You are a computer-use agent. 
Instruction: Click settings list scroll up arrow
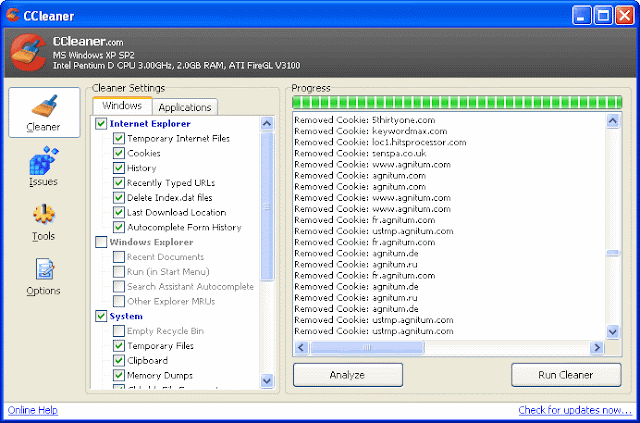267,123
